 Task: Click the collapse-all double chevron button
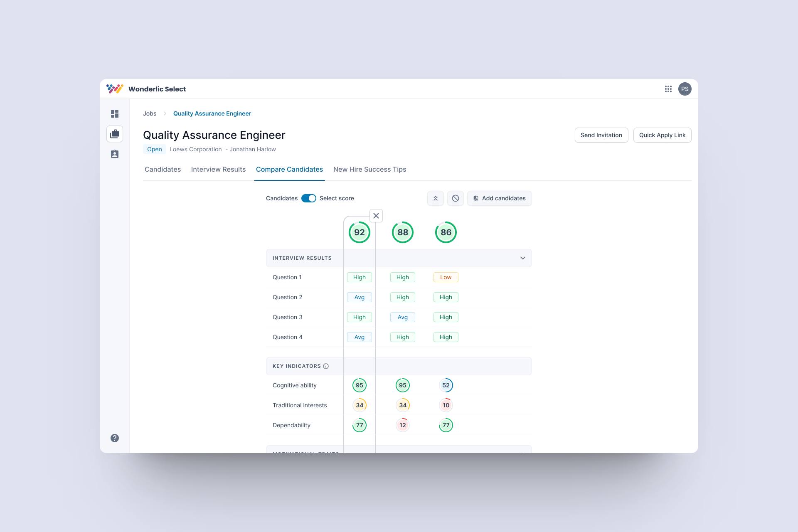click(436, 198)
